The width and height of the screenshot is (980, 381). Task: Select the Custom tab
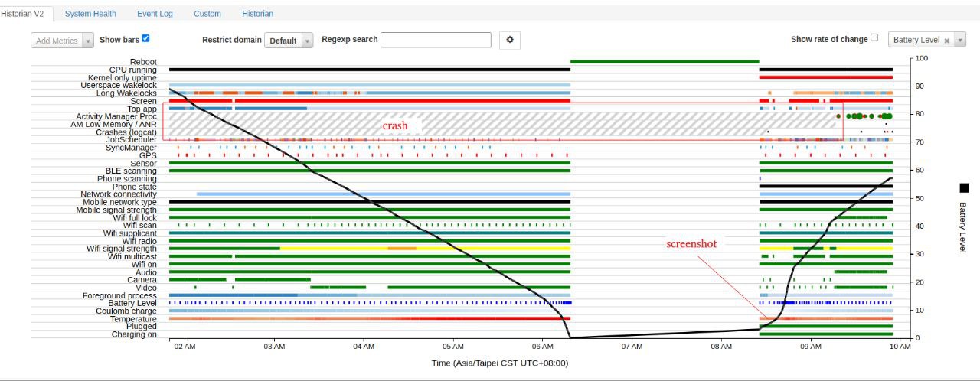tap(207, 14)
